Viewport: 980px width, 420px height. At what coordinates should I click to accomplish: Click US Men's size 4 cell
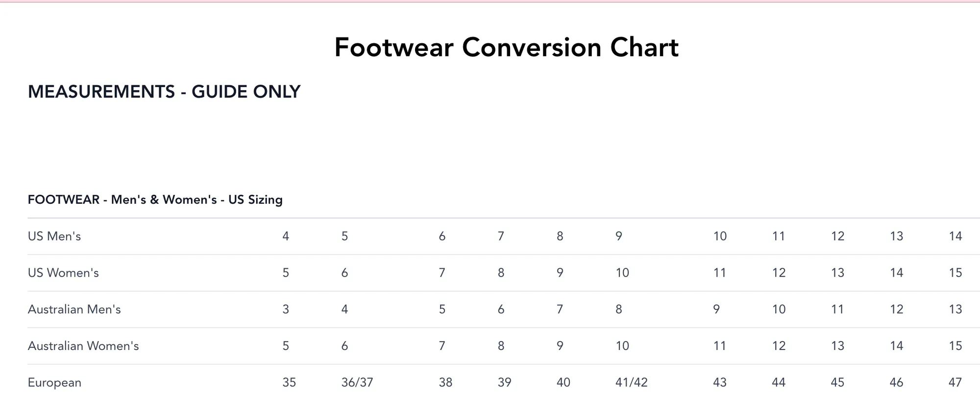286,236
